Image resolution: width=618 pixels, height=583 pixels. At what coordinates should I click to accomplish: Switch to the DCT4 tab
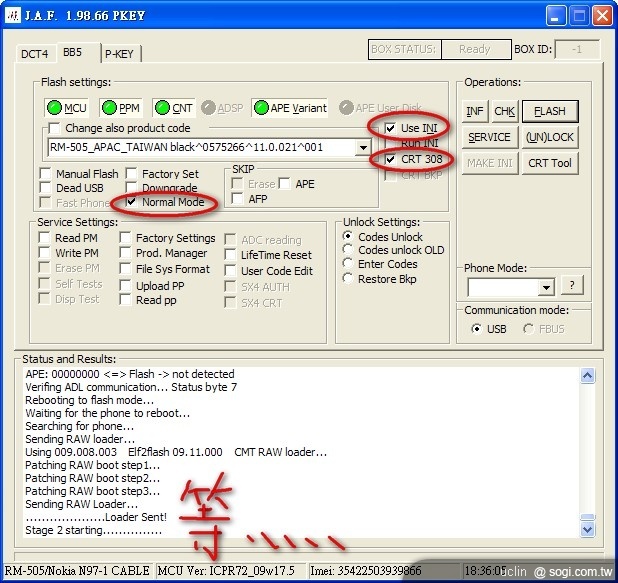coord(35,54)
